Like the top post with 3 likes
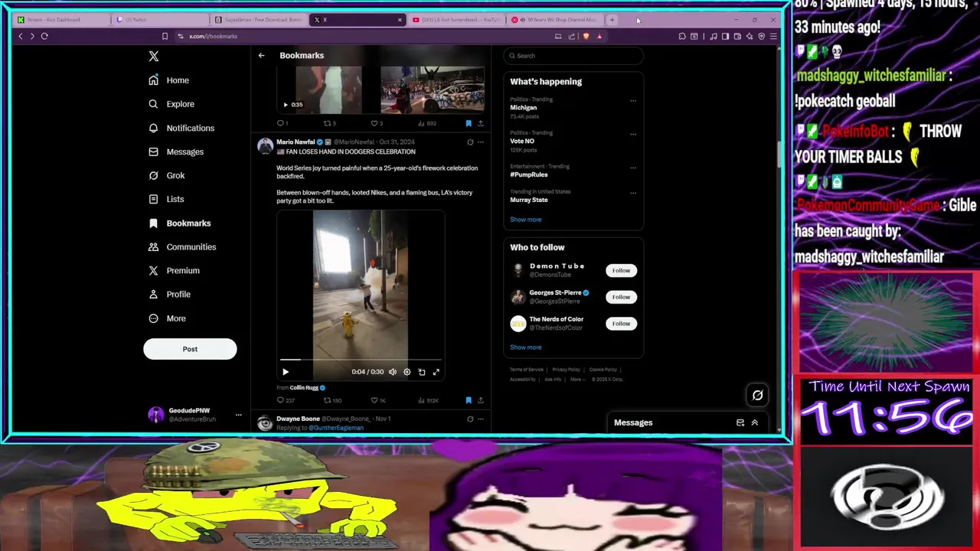The image size is (980, 551). click(377, 123)
